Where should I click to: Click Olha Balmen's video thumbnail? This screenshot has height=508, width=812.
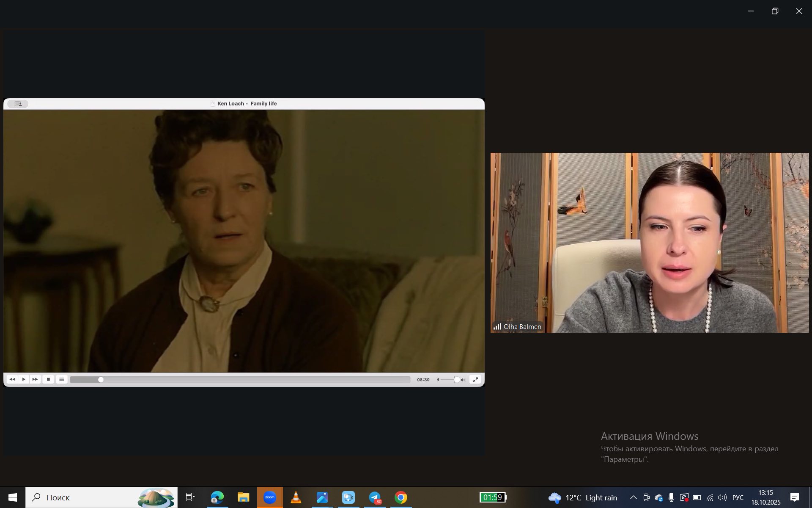(649, 243)
